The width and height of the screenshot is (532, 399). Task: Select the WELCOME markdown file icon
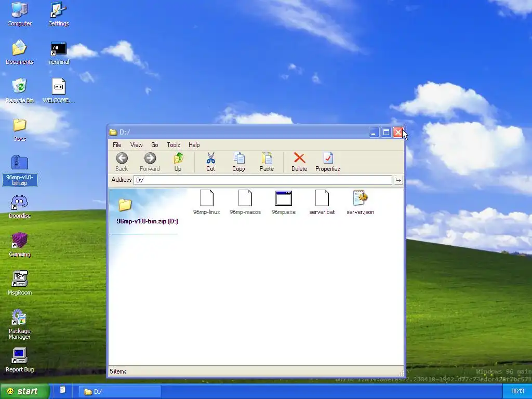pyautogui.click(x=58, y=91)
